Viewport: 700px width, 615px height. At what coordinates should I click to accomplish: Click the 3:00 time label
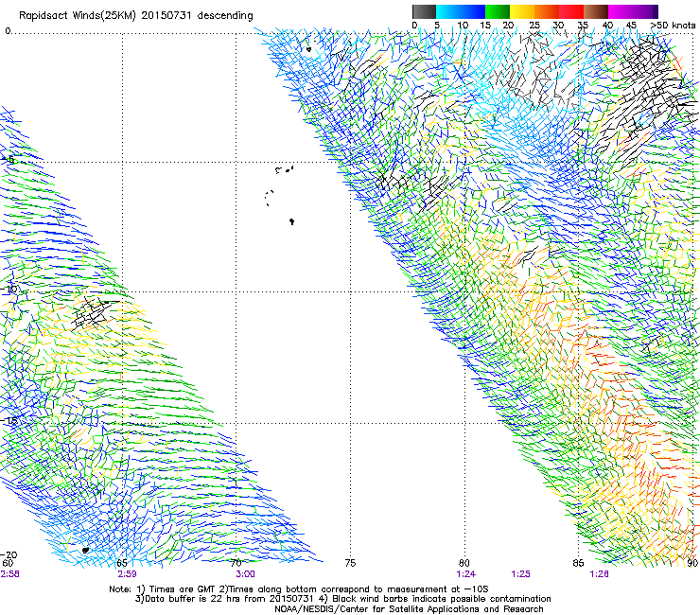tap(245, 574)
